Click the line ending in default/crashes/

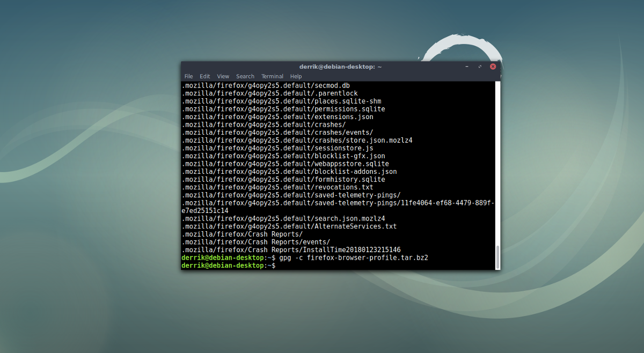(x=264, y=124)
